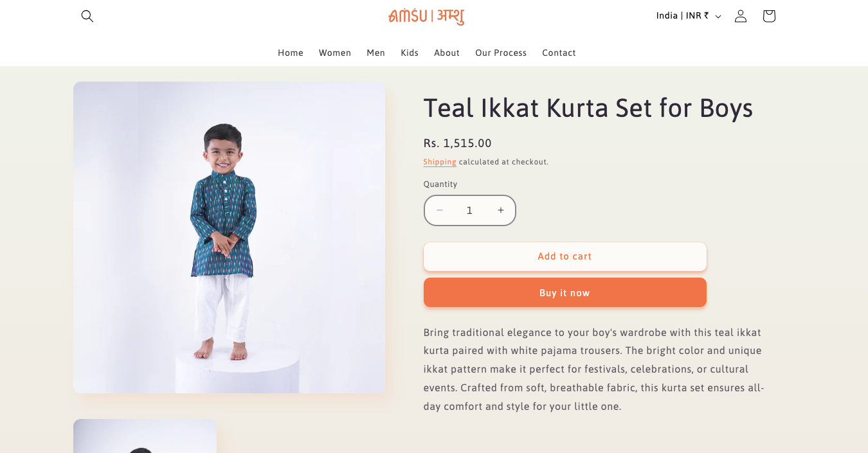
Task: Open the search magnifier icon
Action: (87, 16)
